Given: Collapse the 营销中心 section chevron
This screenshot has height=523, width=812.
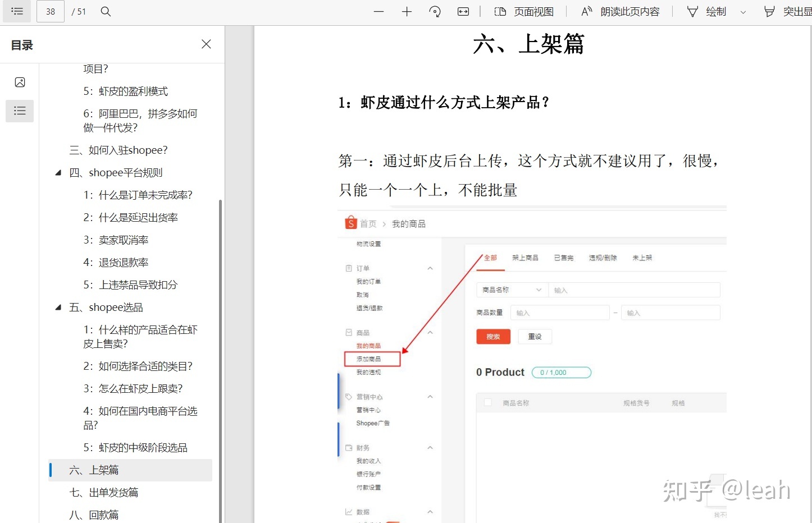Looking at the screenshot, I should pos(430,397).
